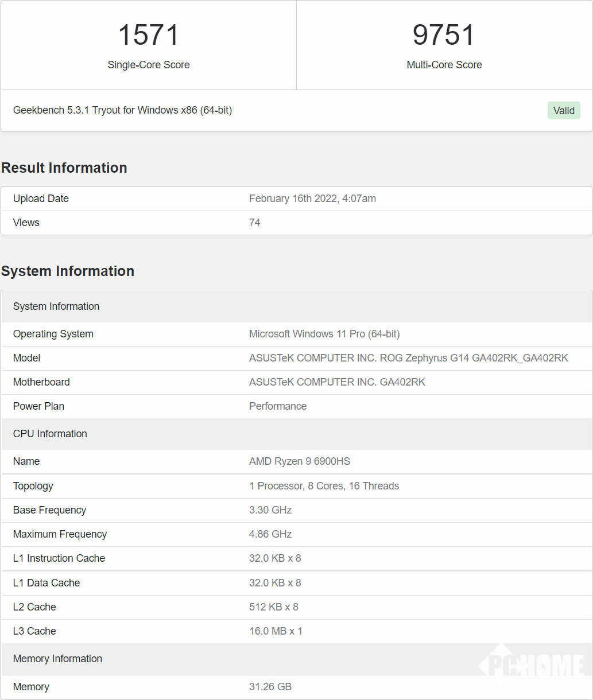Click the green Valid badge
The height and width of the screenshot is (700, 593).
(x=563, y=111)
